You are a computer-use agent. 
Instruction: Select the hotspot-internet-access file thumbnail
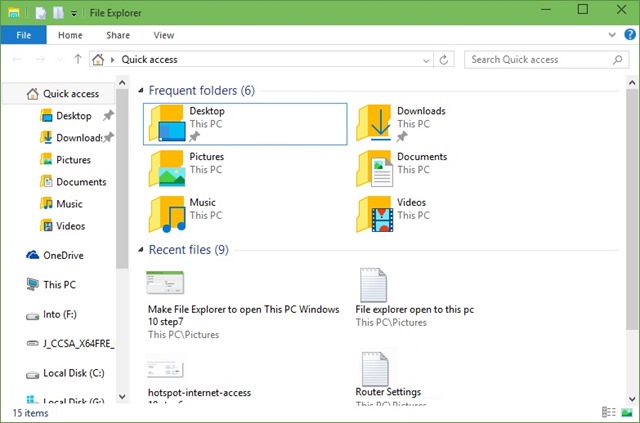pos(165,367)
